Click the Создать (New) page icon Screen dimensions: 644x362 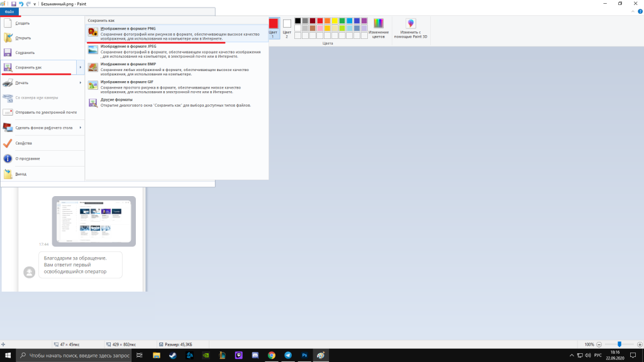(x=8, y=23)
